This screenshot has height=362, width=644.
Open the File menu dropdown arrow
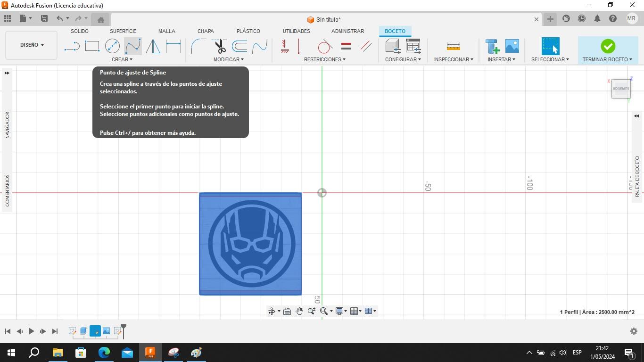(x=31, y=18)
